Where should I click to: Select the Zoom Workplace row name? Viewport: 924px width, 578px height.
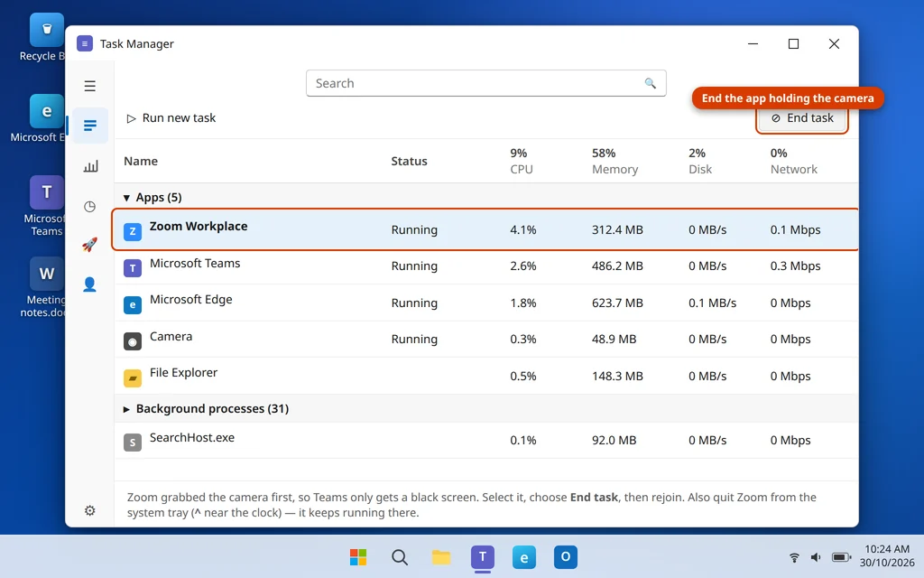coord(199,227)
